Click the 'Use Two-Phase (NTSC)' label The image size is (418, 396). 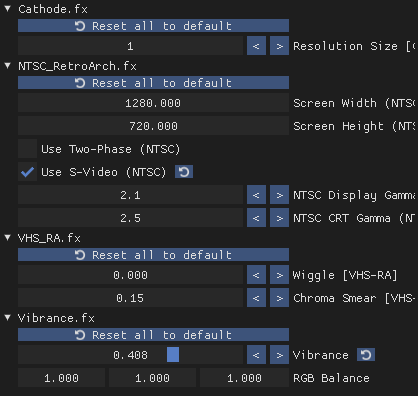pyautogui.click(x=111, y=149)
